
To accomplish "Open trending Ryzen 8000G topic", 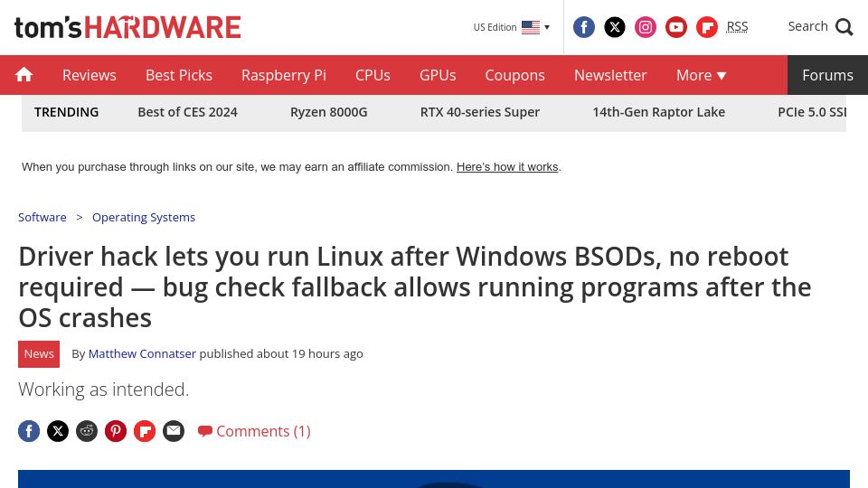I will [329, 112].
